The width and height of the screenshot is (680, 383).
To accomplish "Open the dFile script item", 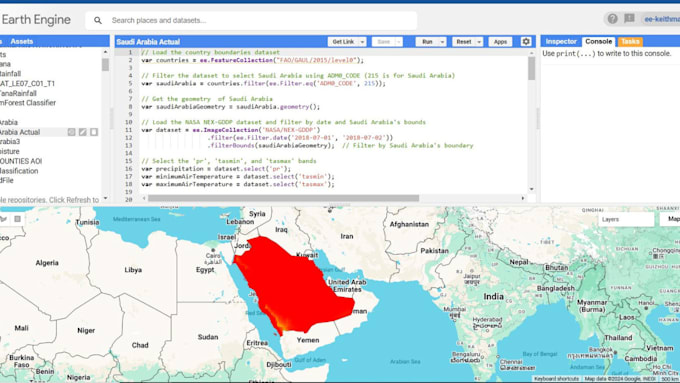I will (7, 180).
